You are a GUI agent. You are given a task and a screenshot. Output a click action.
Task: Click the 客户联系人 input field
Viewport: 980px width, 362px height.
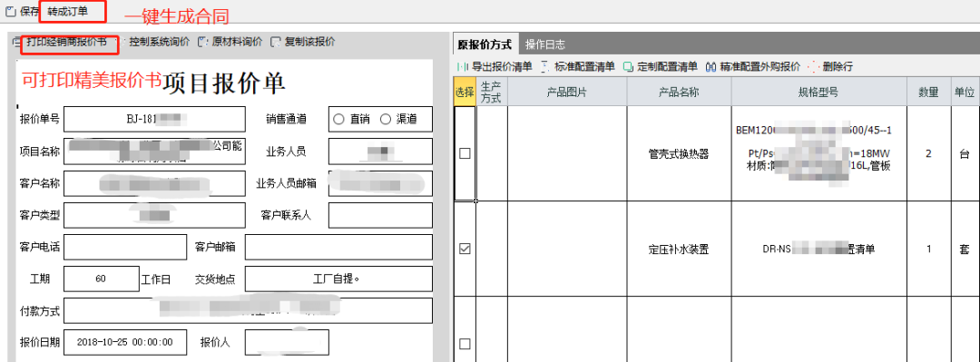click(380, 216)
